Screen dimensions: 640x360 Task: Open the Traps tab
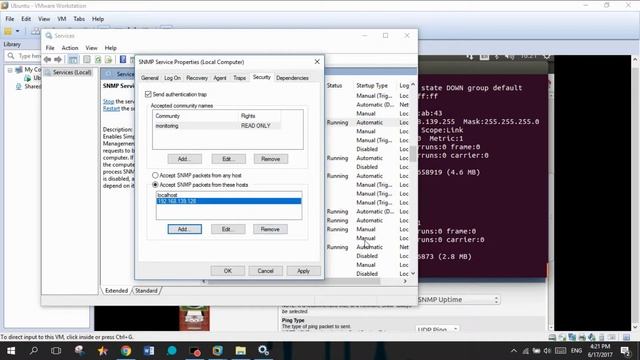[240, 78]
